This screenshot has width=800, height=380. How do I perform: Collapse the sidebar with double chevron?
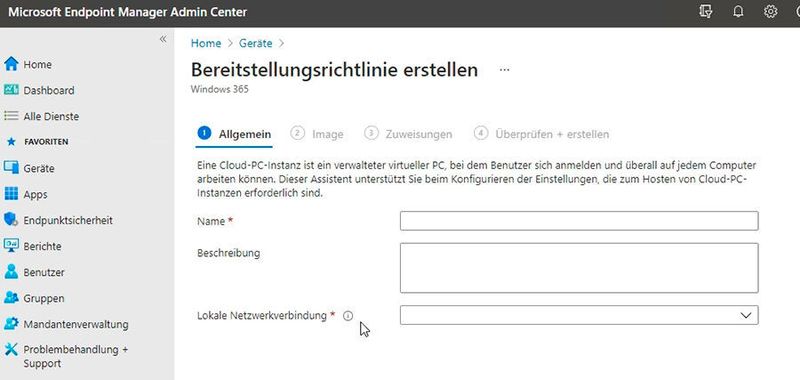point(163,39)
